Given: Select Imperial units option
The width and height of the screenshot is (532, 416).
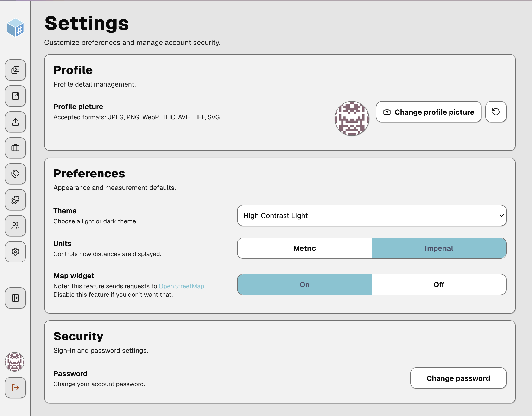Looking at the screenshot, I should 439,248.
